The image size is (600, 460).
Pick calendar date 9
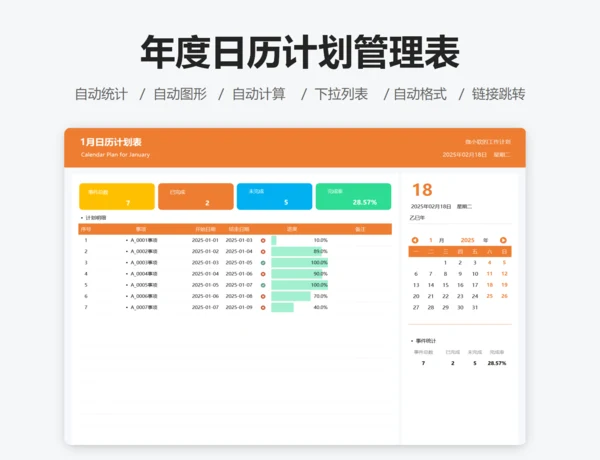coord(460,274)
